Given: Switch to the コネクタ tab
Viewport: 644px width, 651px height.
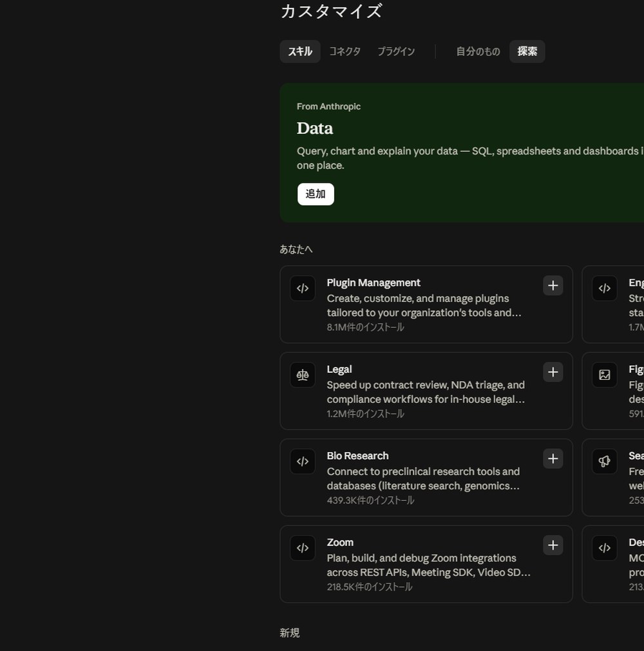Looking at the screenshot, I should pyautogui.click(x=345, y=52).
